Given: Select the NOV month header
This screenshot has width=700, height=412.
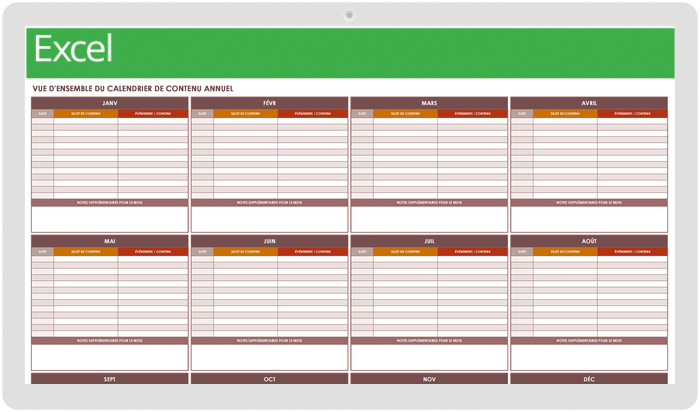Looking at the screenshot, I should 429,379.
